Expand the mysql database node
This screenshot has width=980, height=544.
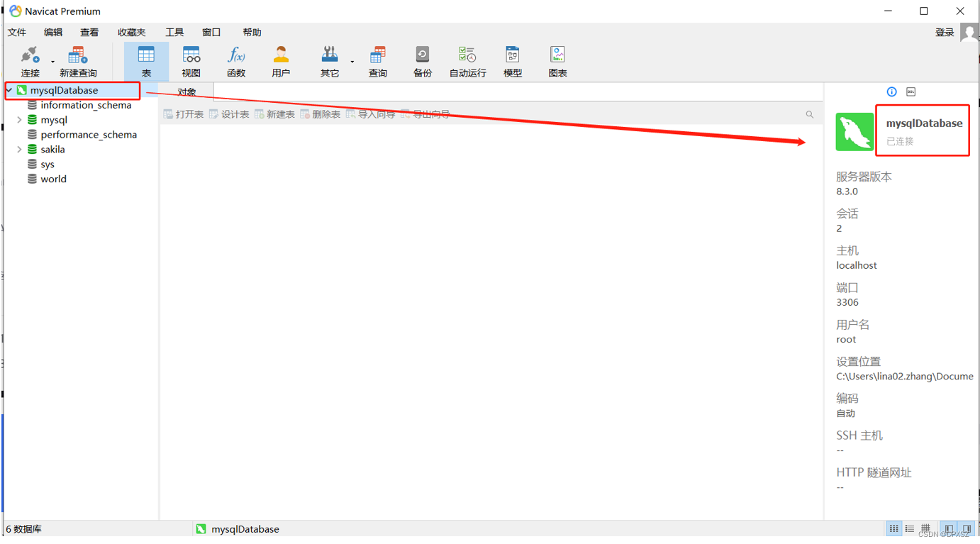(x=20, y=120)
